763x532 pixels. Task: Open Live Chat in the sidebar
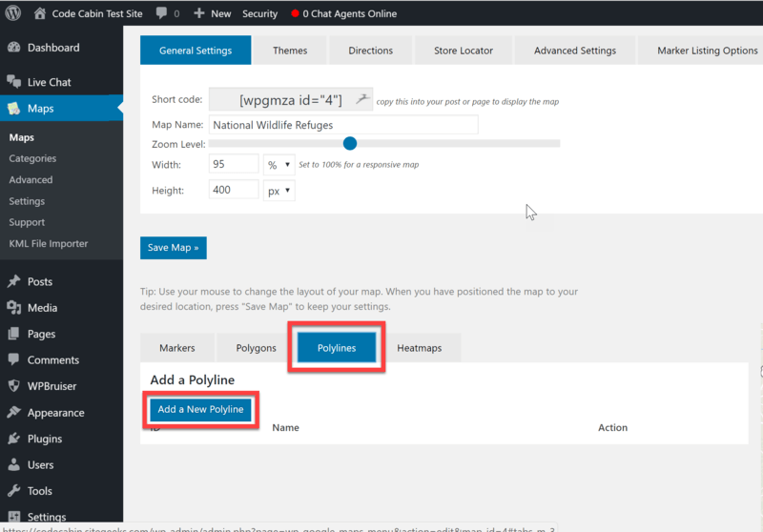point(50,82)
